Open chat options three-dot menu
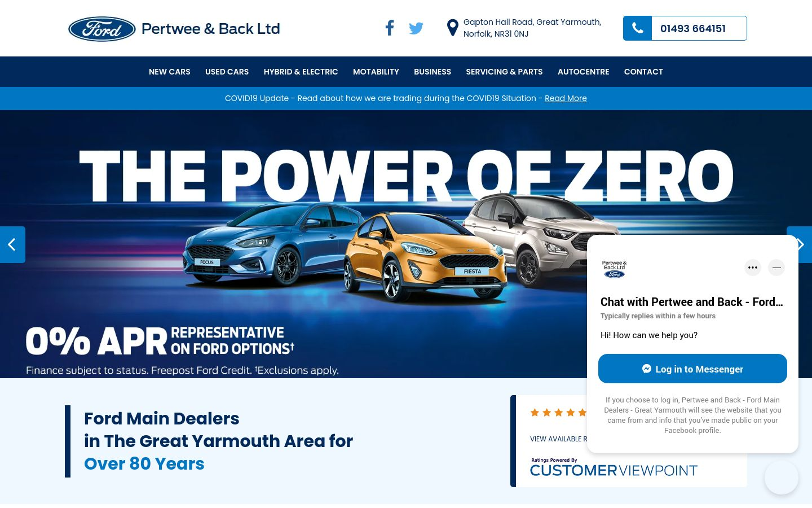Viewport: 812px width, 508px height. coord(753,268)
